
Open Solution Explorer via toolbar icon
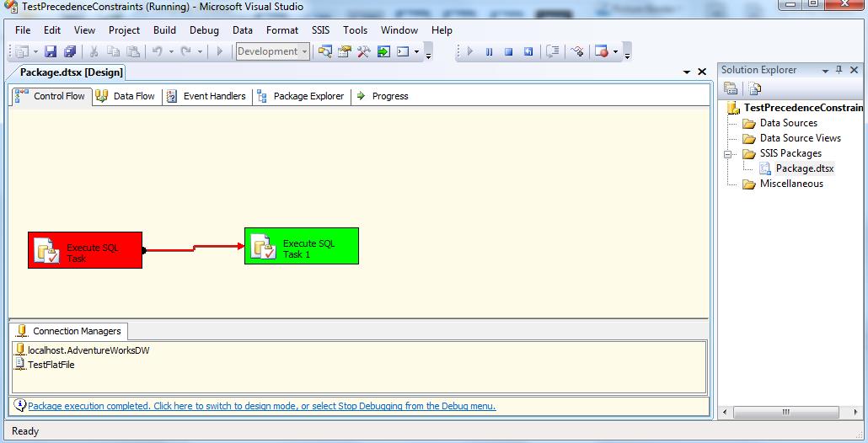tap(324, 51)
